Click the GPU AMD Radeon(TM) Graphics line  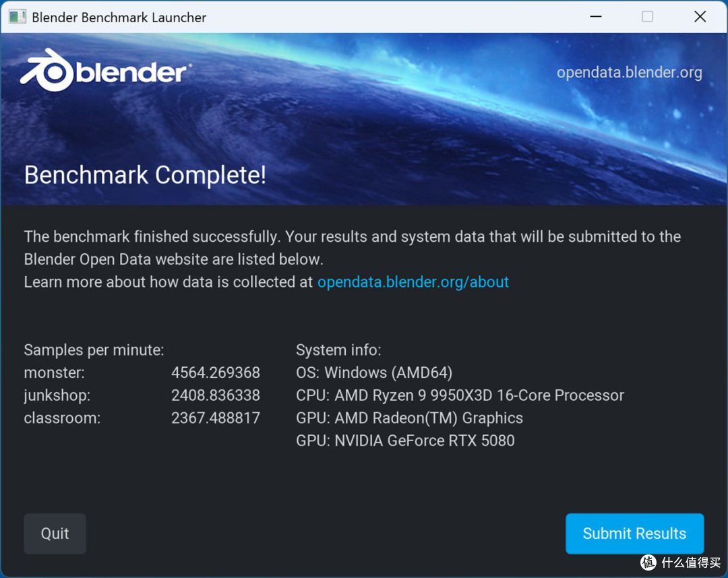pos(410,418)
